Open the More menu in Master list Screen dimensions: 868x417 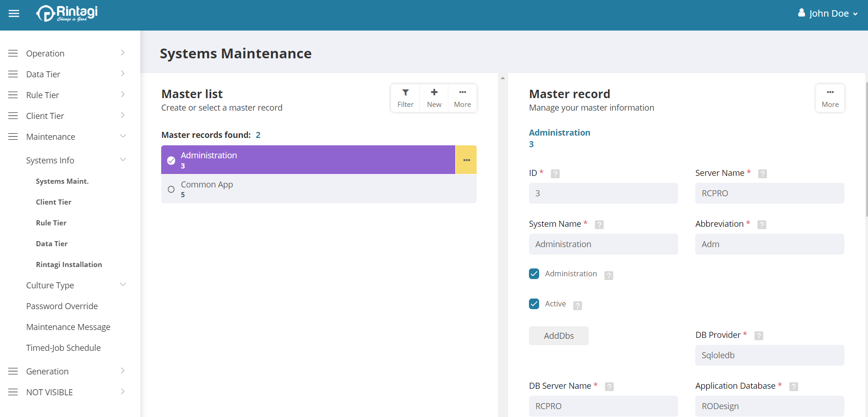click(x=462, y=98)
